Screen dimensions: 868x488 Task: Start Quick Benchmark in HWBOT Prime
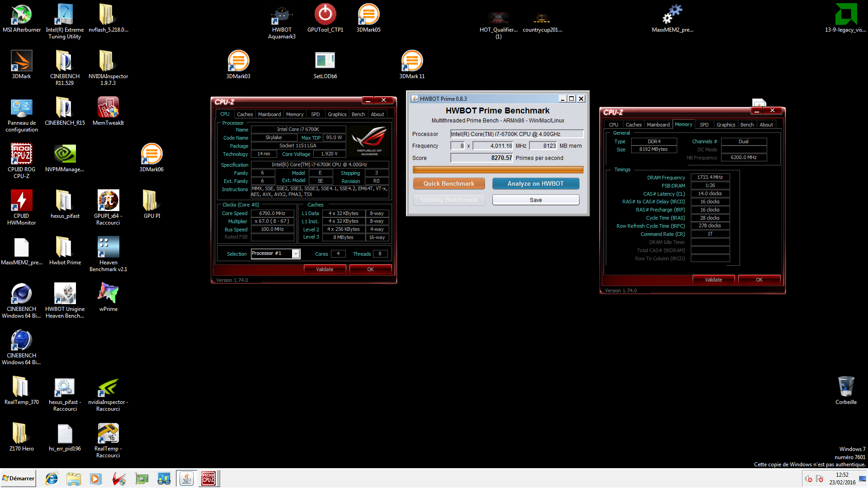point(449,183)
